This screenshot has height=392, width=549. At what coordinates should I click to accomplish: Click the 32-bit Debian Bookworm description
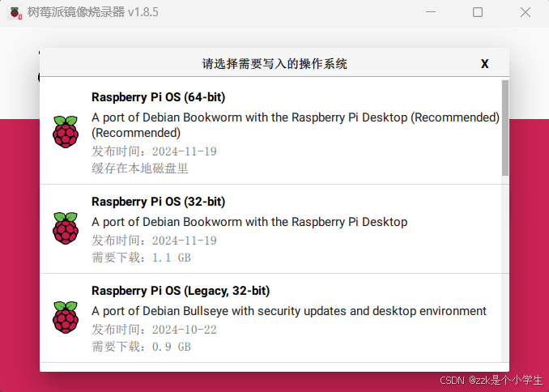pos(249,222)
